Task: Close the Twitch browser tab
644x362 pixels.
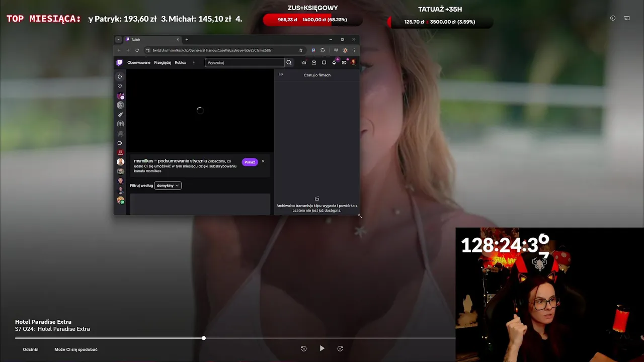Action: pyautogui.click(x=178, y=39)
